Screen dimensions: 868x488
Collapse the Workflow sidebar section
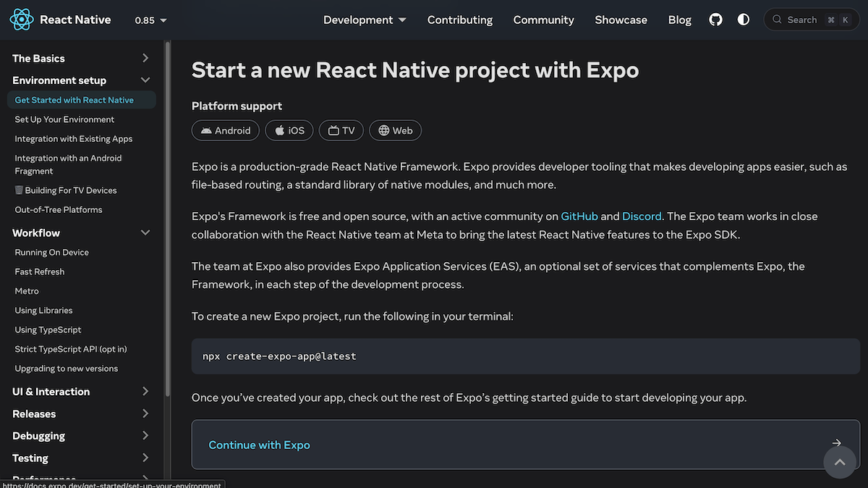click(145, 233)
